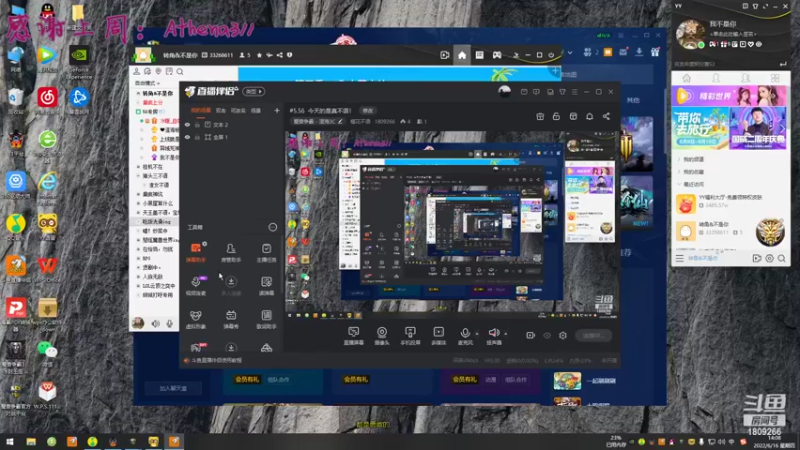Screen dimensions: 800x450
Task: Mute the 麦克风 microphone in the streaming app
Action: pos(465,336)
